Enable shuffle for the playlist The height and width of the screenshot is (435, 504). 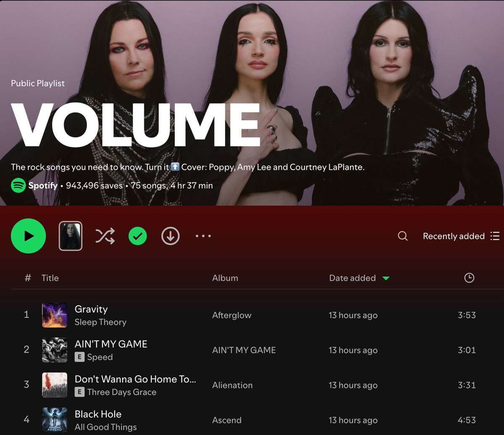pos(105,236)
